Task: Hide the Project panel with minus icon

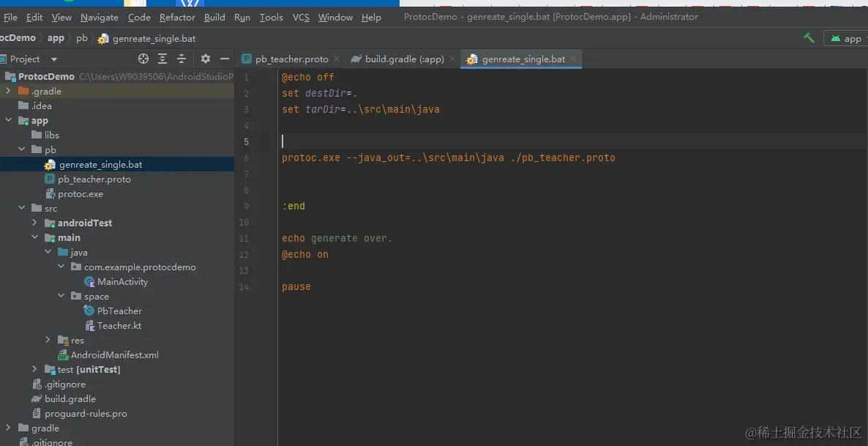Action: click(225, 59)
